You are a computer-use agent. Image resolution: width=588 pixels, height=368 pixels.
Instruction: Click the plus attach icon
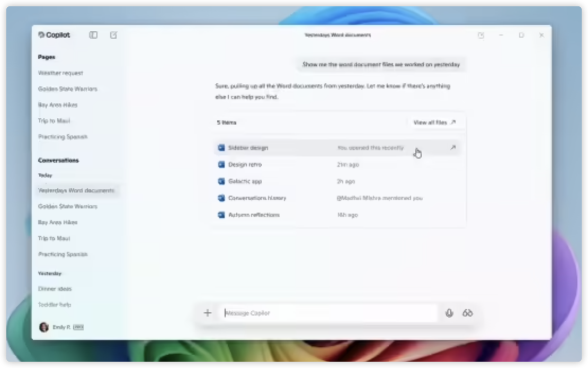pyautogui.click(x=207, y=313)
